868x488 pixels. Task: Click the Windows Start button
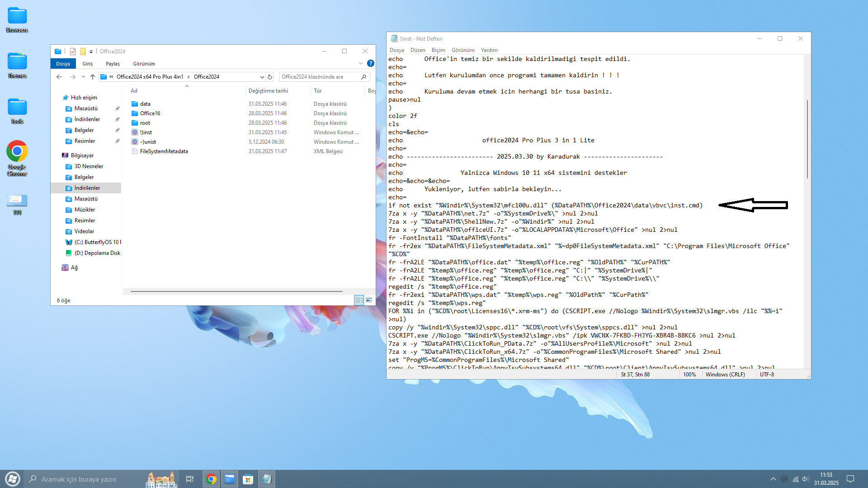[12, 479]
